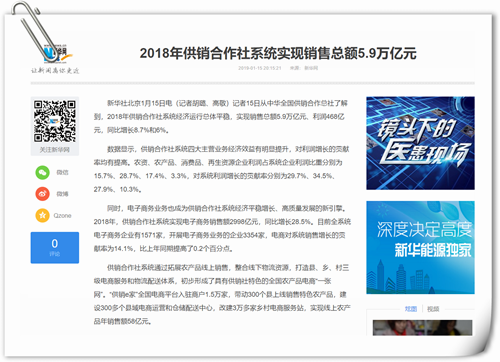This screenshot has width=500, height=362.
Task: Open the photo thumbnail below the 短图 tab
Action: pyautogui.click(x=422, y=328)
